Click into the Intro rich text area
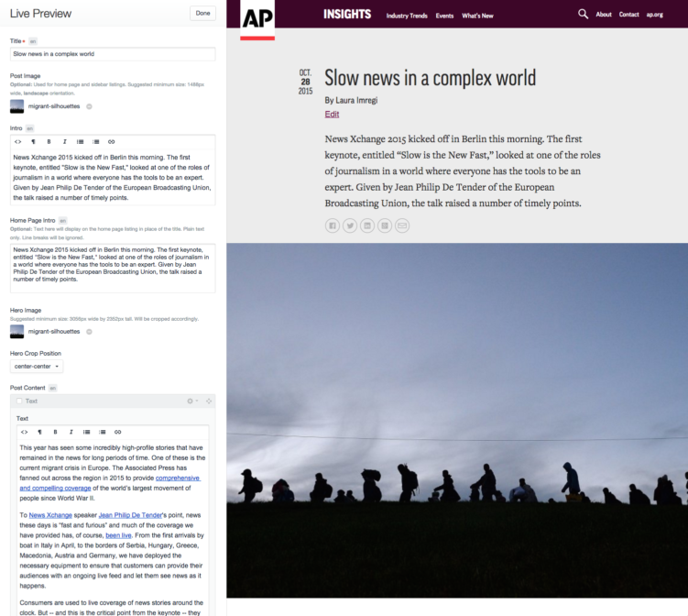Image resolution: width=688 pixels, height=616 pixels. 113,178
